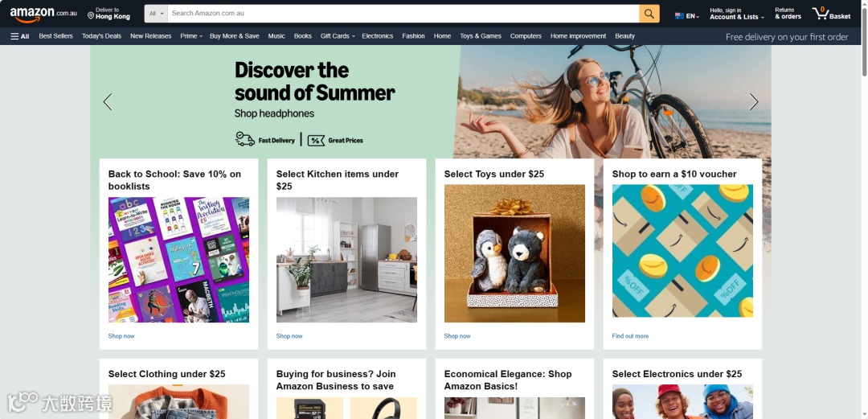Expand the All search category dropdown

(156, 14)
